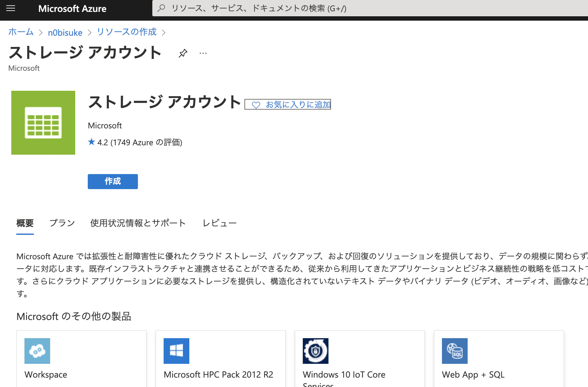Click the search magnifier icon
The image size is (588, 387).
[x=161, y=8]
